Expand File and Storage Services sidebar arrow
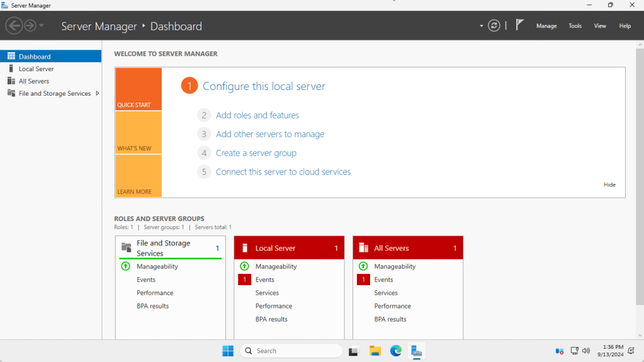 click(x=97, y=93)
